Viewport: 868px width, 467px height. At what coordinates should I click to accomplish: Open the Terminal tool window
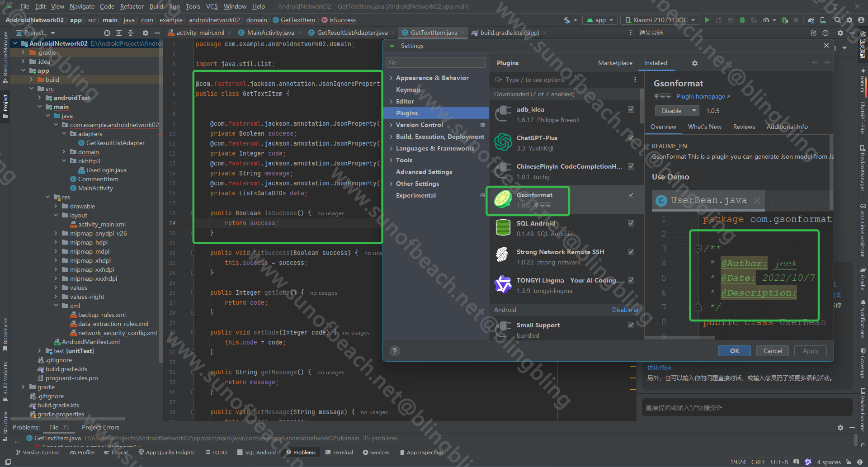(x=339, y=452)
